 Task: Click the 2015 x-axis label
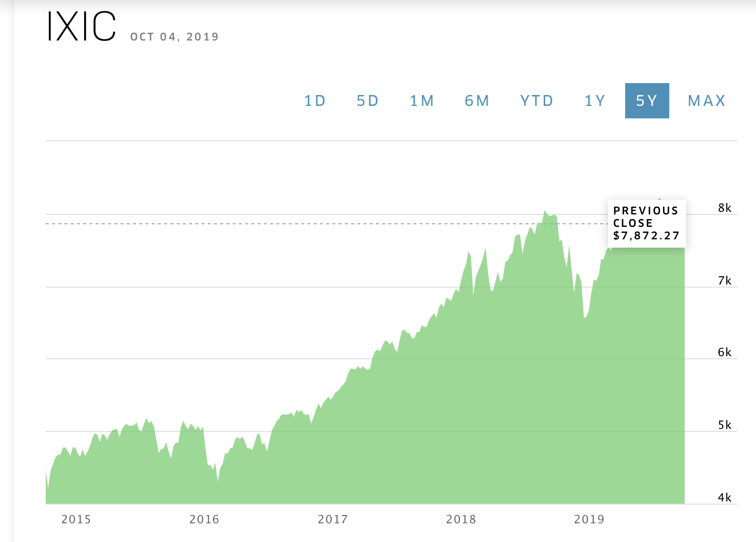pyautogui.click(x=76, y=519)
